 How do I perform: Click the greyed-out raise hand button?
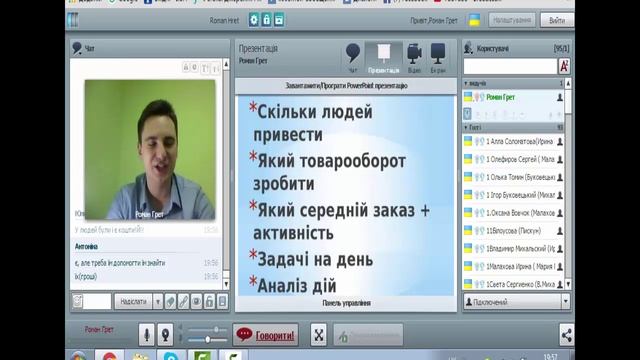pos(368,335)
